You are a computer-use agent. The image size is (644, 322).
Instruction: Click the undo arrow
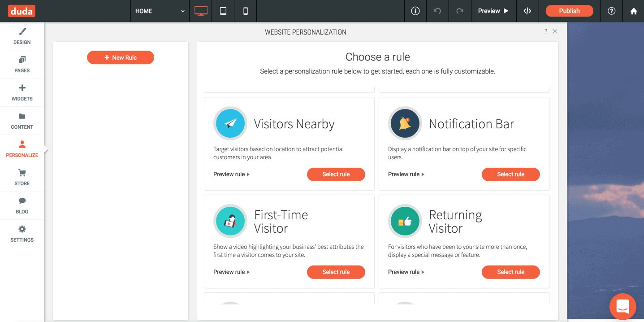point(437,11)
